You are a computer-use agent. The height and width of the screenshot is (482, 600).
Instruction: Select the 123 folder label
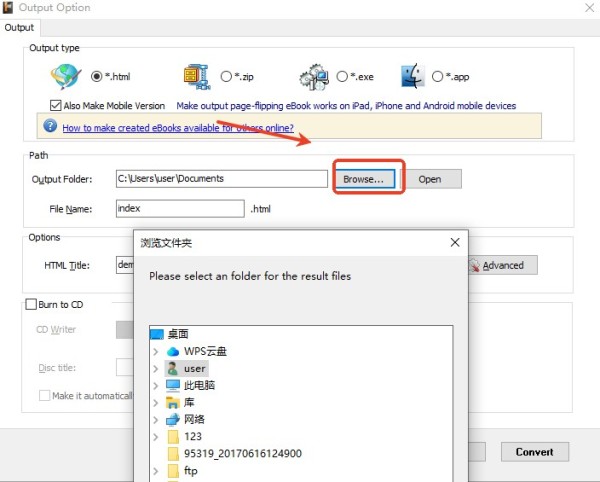[193, 436]
